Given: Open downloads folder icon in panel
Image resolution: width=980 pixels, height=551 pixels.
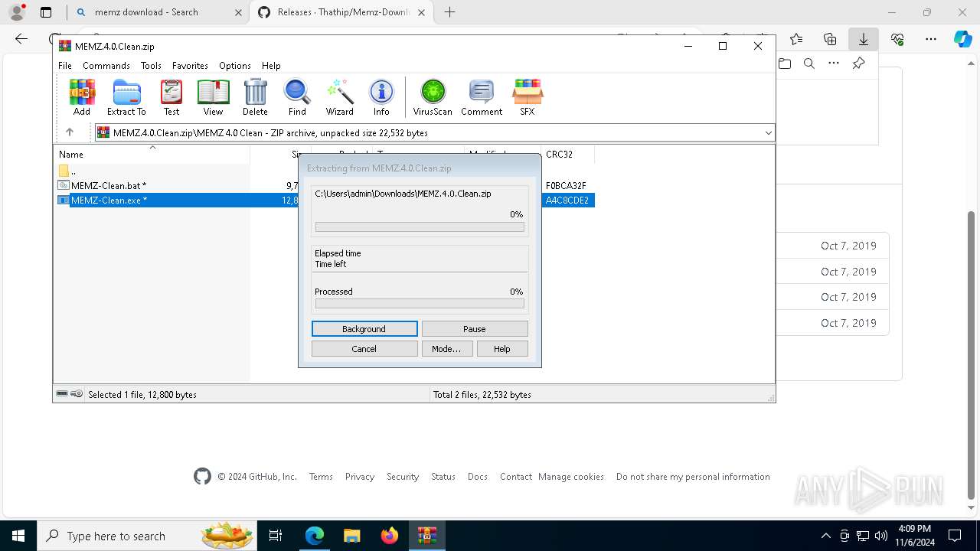Looking at the screenshot, I should point(785,64).
